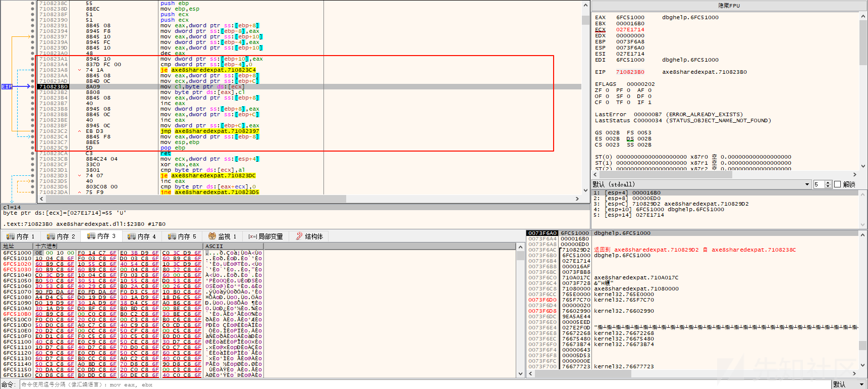Screen dimensions: 868x389
Task: Click registers panel horizontal scroll left arrow
Action: tap(595, 174)
